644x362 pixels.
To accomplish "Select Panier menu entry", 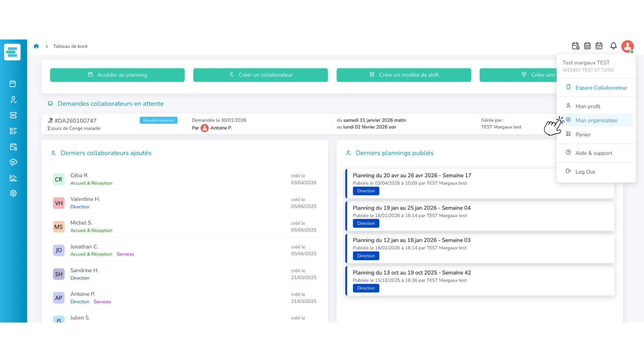I will 596,134.
